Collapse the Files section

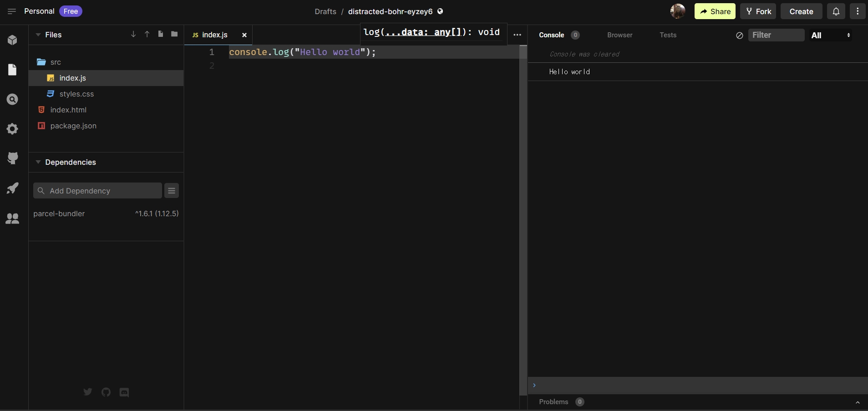tap(38, 35)
